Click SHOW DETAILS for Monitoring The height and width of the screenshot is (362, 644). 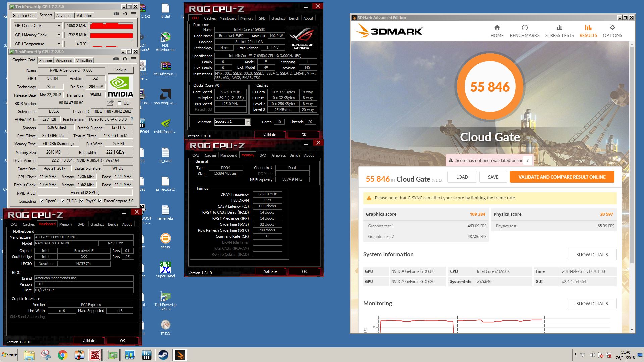(592, 304)
